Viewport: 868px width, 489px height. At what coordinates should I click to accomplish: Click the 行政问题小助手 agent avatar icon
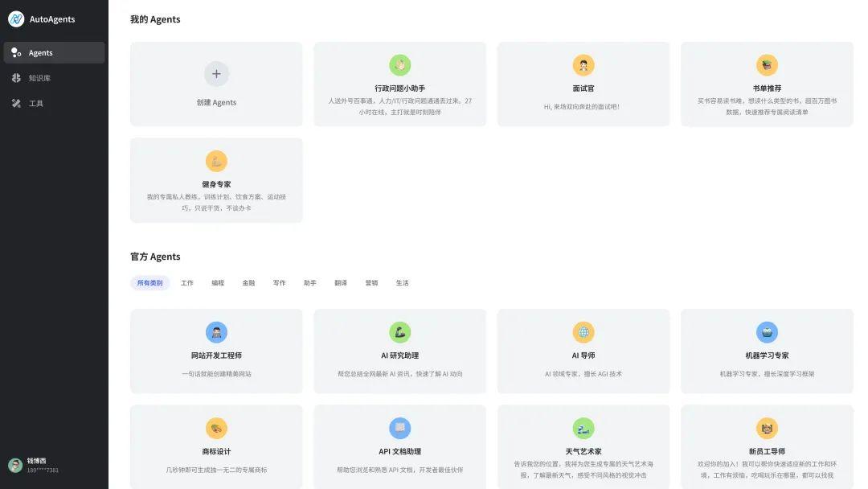pos(399,65)
